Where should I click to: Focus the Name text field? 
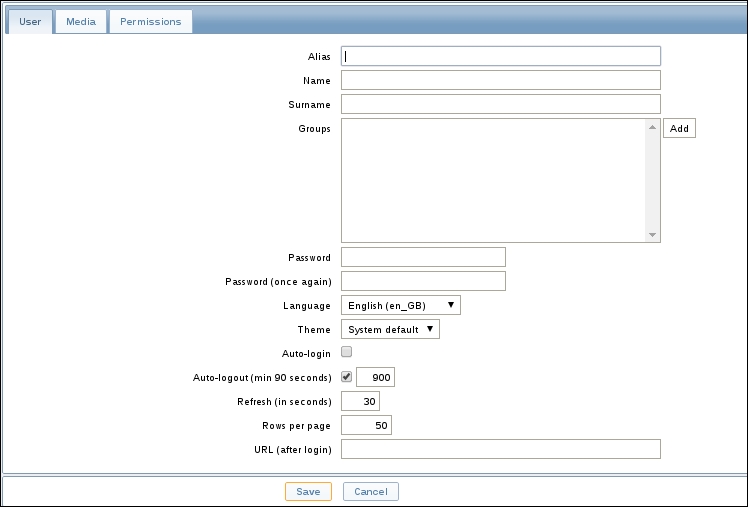500,80
